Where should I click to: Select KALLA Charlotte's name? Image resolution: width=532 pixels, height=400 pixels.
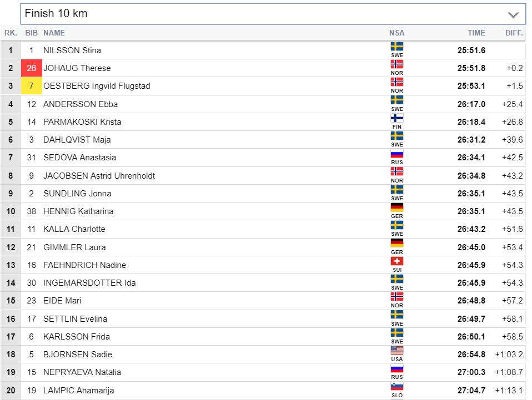pos(74,229)
